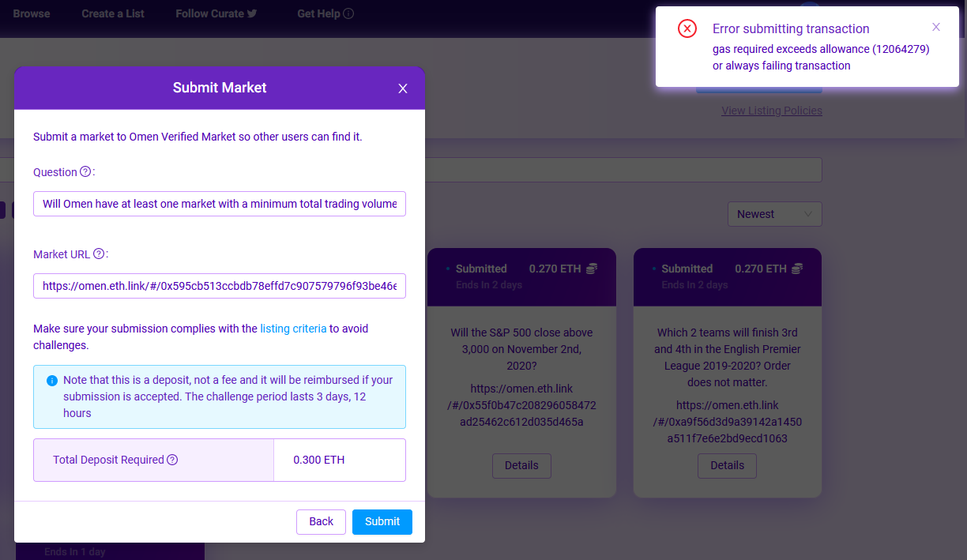Go Back in the Submit Market dialog
The width and height of the screenshot is (967, 560).
321,521
